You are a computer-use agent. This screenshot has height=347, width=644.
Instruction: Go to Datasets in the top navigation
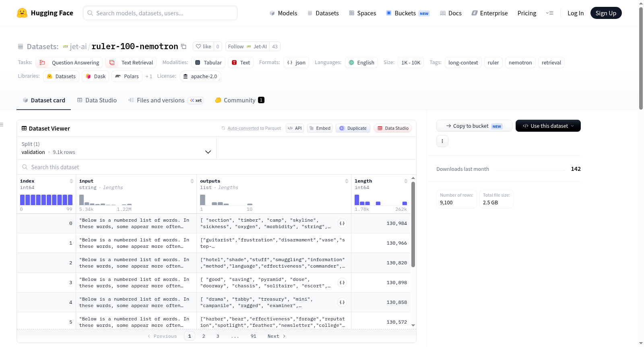pyautogui.click(x=323, y=13)
